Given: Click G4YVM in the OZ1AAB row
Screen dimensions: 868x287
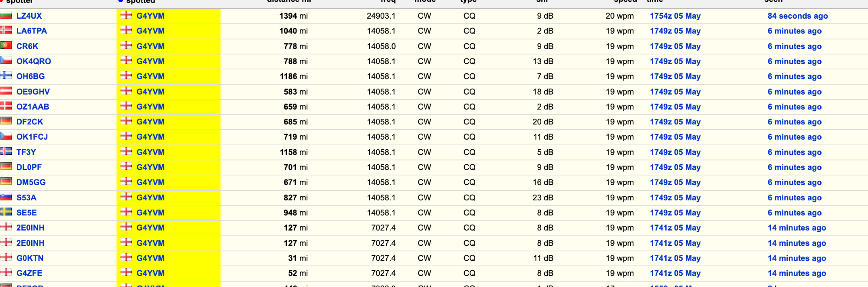Looking at the screenshot, I should pos(150,107).
